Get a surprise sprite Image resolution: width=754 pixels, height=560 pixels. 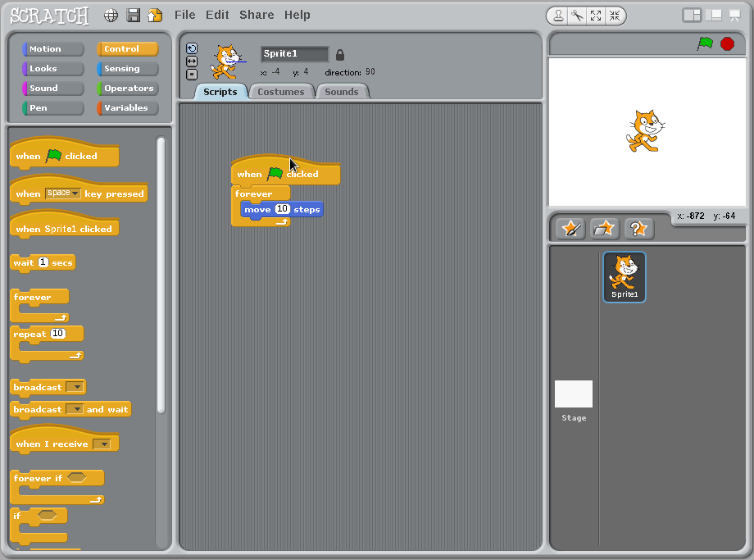pos(638,229)
